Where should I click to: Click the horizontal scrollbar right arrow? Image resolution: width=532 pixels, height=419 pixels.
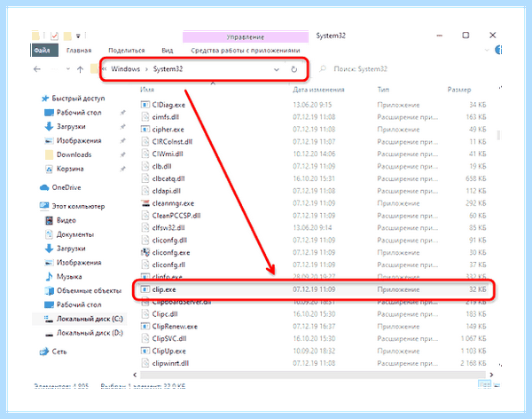(491, 375)
